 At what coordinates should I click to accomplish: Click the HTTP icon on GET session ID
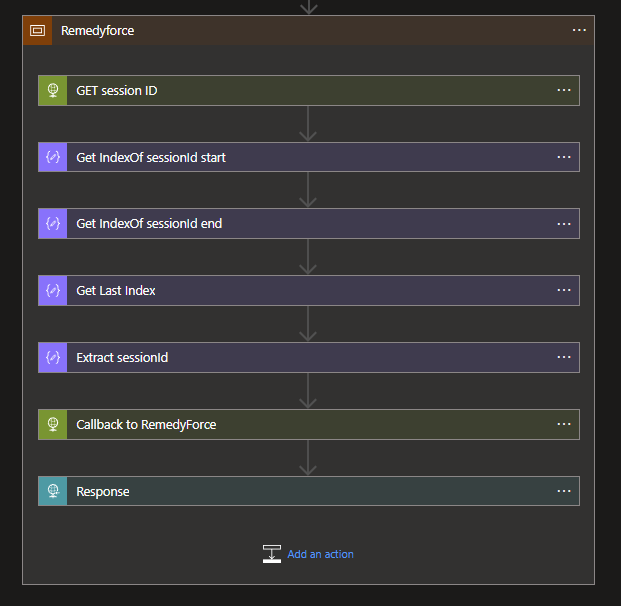53,90
